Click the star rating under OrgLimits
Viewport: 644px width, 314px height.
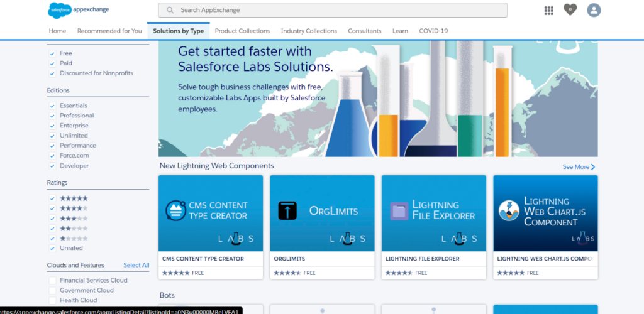click(x=287, y=273)
